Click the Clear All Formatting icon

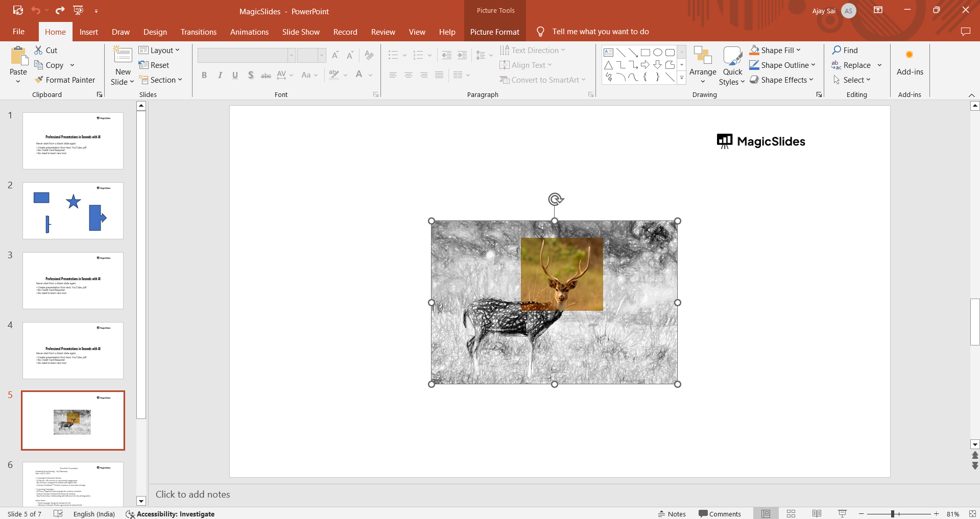[369, 55]
